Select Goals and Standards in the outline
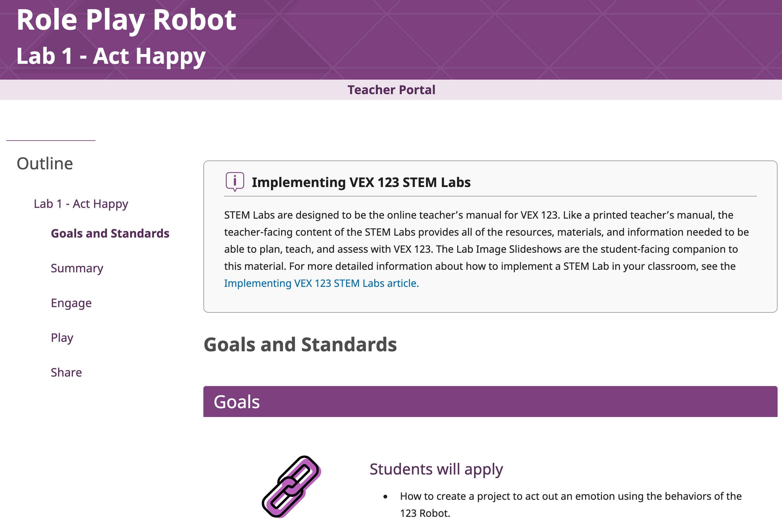The height and width of the screenshot is (532, 782). pos(110,233)
